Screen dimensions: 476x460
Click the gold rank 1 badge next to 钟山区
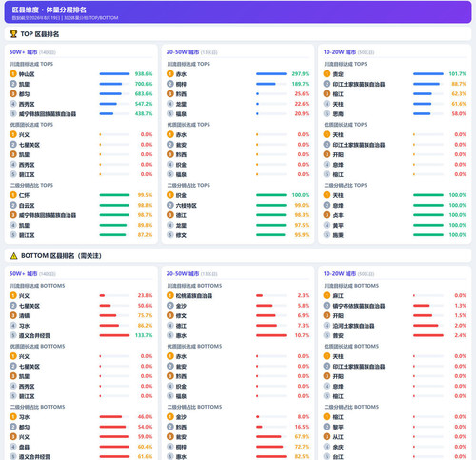13,74
